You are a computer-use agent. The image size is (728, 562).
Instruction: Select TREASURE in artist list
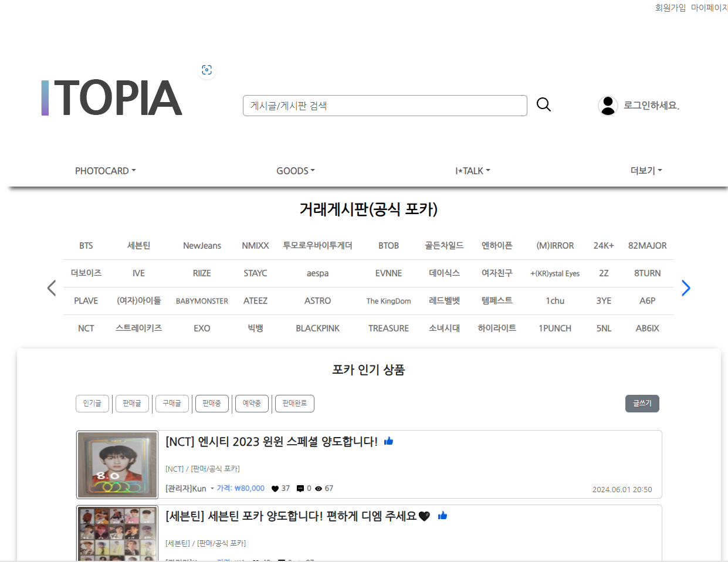pyautogui.click(x=388, y=329)
